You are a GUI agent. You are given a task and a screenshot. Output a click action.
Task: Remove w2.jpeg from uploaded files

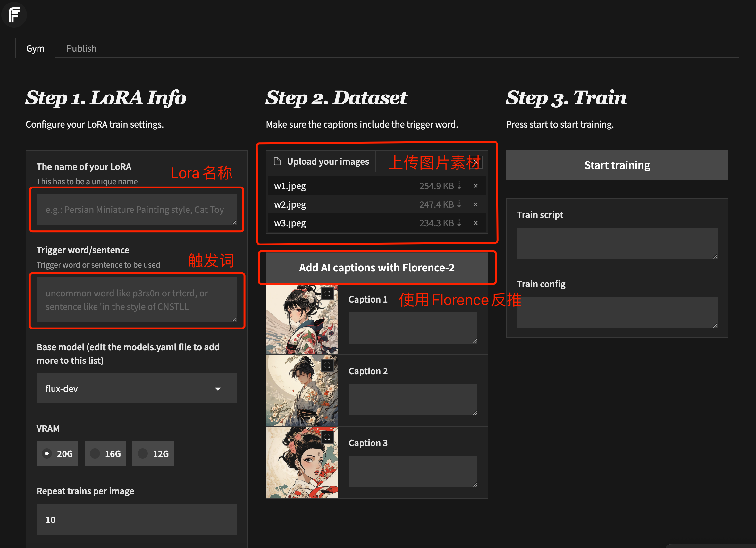pos(475,204)
